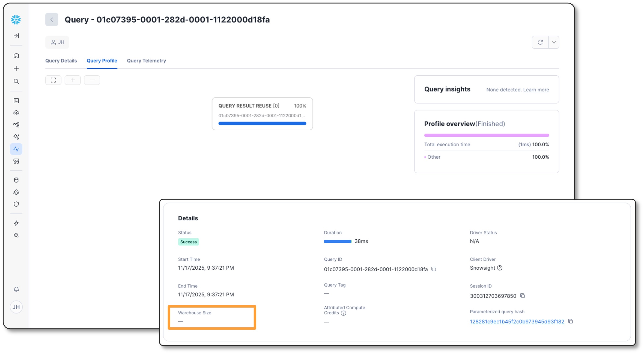The height and width of the screenshot is (354, 644).
Task: Open the Home icon in sidebar
Action: tap(16, 56)
